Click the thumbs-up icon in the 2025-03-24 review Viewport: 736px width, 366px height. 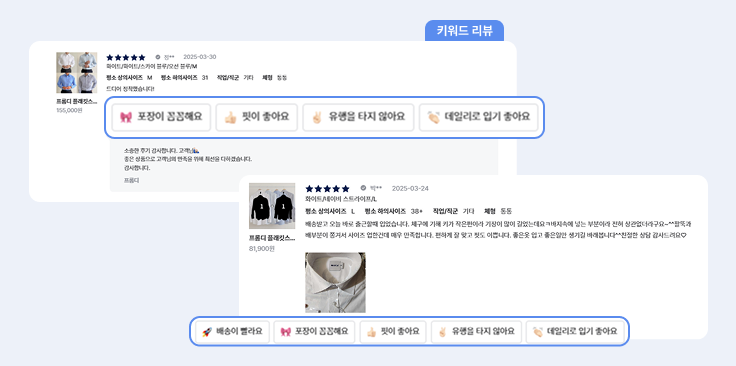(371, 332)
